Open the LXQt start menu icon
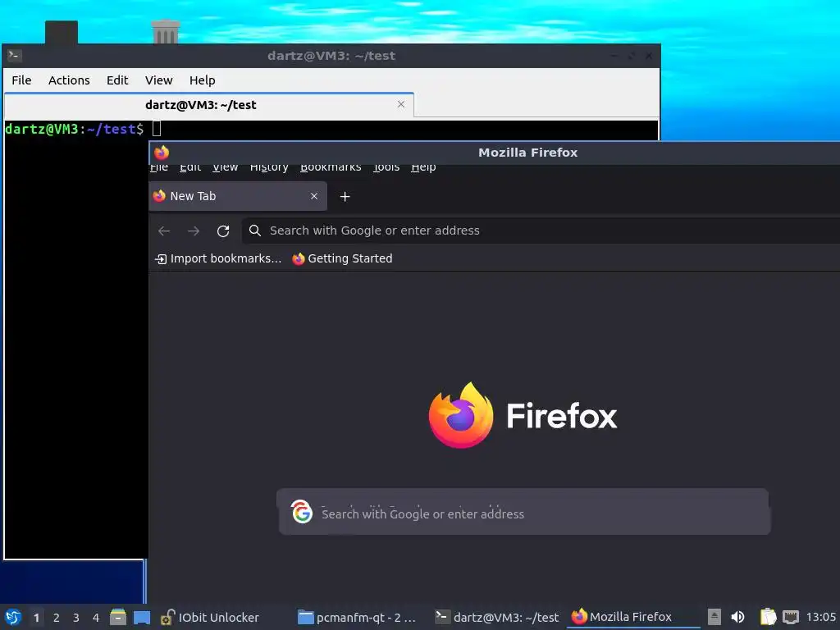The height and width of the screenshot is (630, 840). click(13, 617)
